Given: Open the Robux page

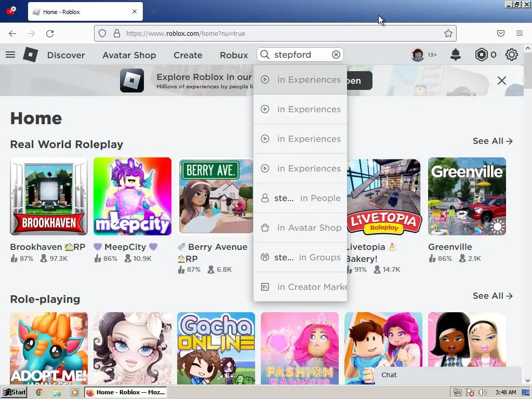Looking at the screenshot, I should [x=234, y=55].
